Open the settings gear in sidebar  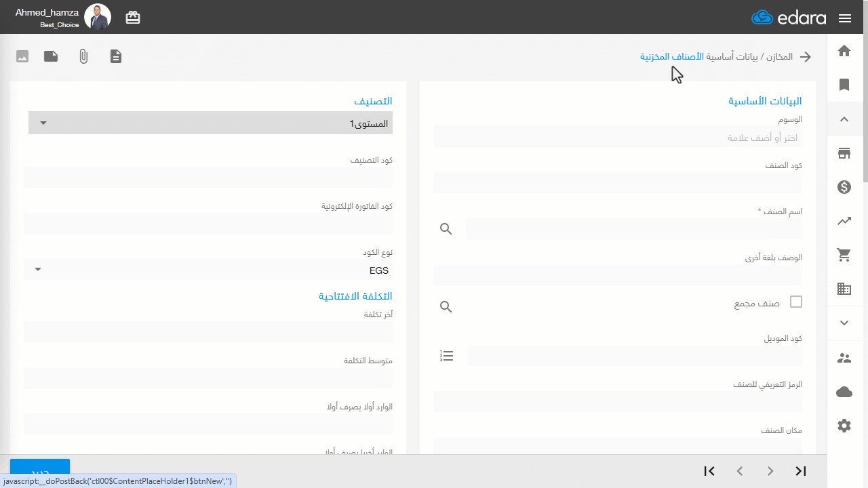tap(844, 426)
